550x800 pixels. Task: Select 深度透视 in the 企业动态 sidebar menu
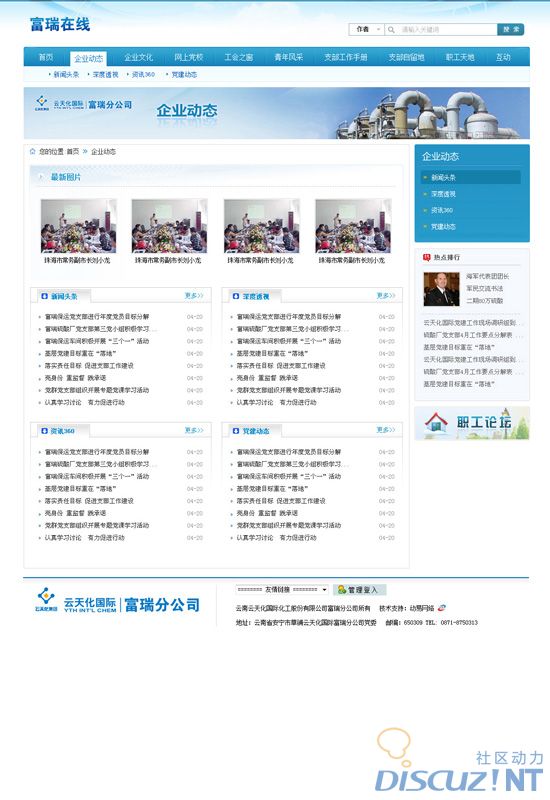[443, 194]
